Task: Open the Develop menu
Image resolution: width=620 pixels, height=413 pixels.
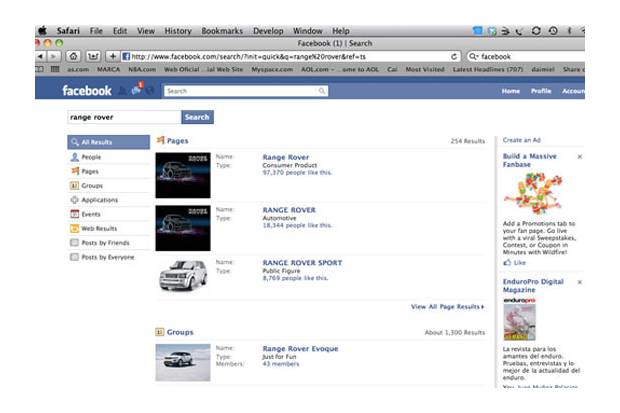Action: (268, 31)
